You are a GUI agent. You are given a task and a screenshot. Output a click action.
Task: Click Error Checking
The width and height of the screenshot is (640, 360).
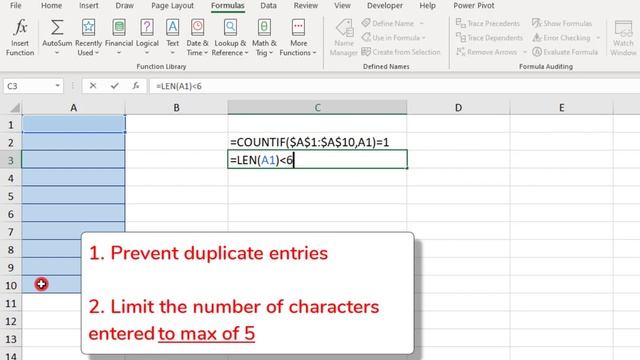561,38
